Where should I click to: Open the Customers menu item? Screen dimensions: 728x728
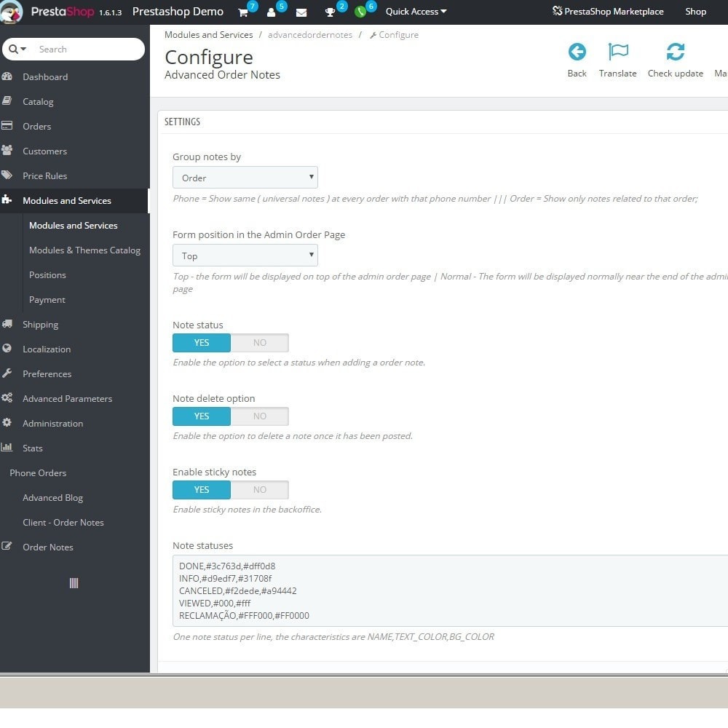coord(44,151)
